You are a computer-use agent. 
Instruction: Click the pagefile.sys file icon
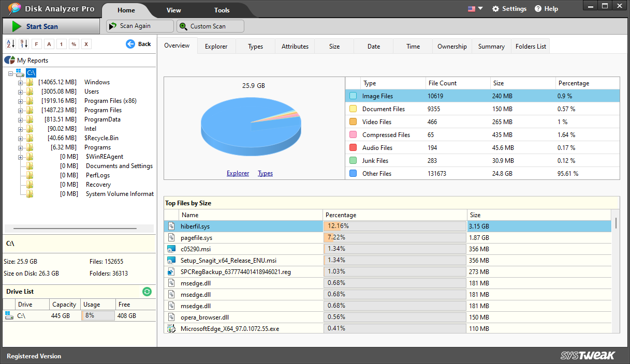171,238
